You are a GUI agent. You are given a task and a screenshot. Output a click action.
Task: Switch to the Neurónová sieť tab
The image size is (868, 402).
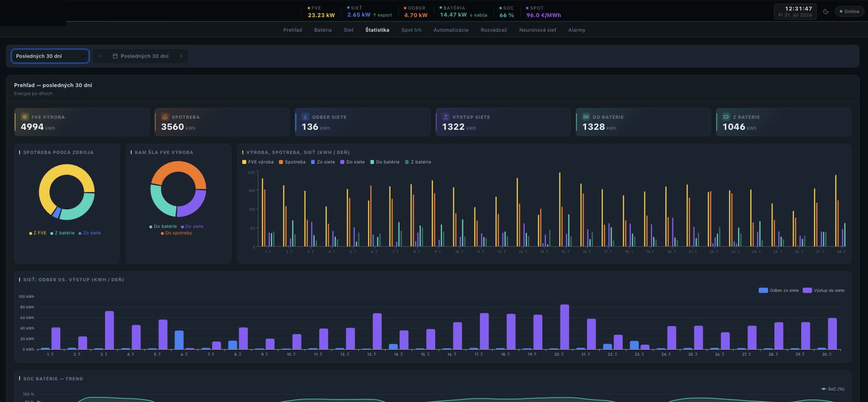coord(538,30)
